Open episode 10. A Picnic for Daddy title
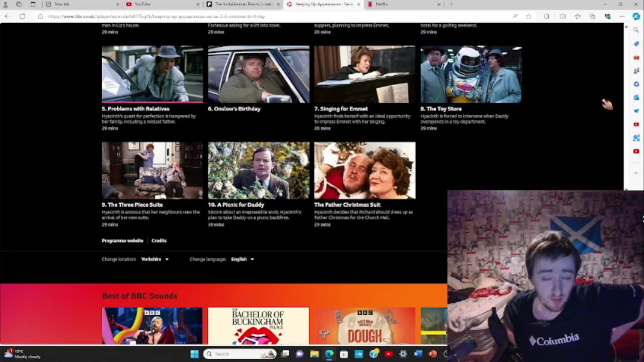 click(236, 205)
